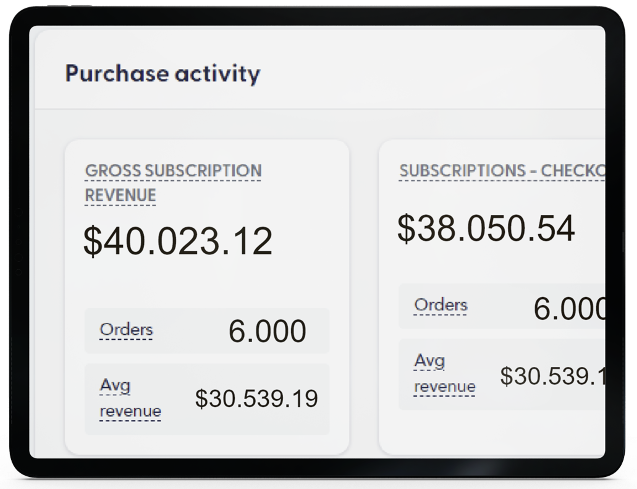Click Avg revenue label in Subscriptions Checkout card
This screenshot has height=489, width=637.
point(445,373)
